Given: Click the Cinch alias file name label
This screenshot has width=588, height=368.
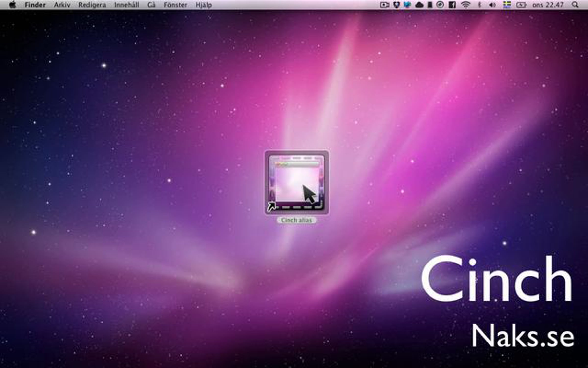Looking at the screenshot, I should coord(296,220).
